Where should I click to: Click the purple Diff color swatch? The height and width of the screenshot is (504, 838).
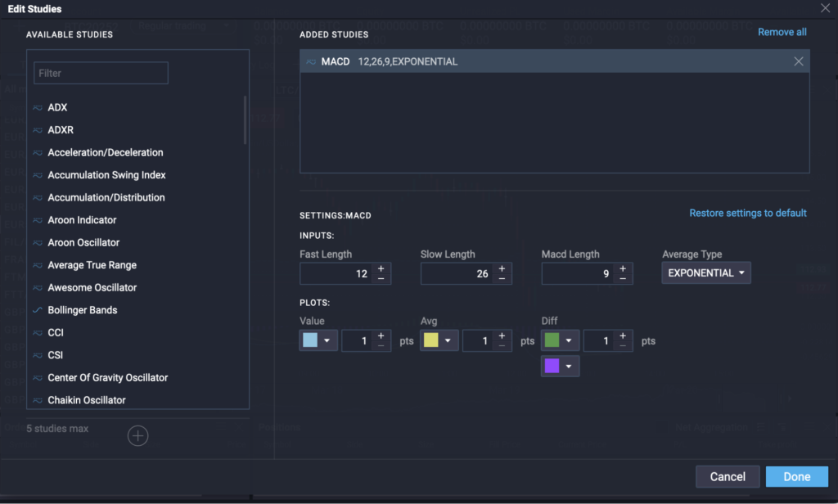[x=552, y=366]
